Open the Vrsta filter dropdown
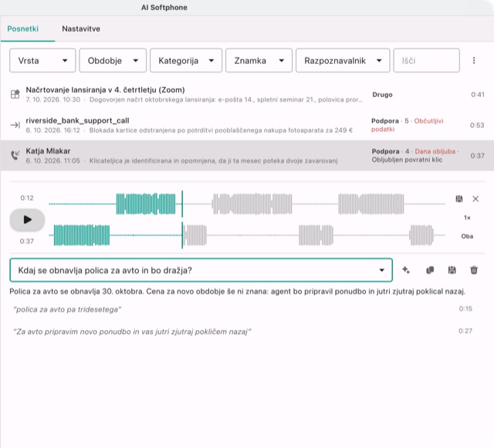 coord(42,60)
